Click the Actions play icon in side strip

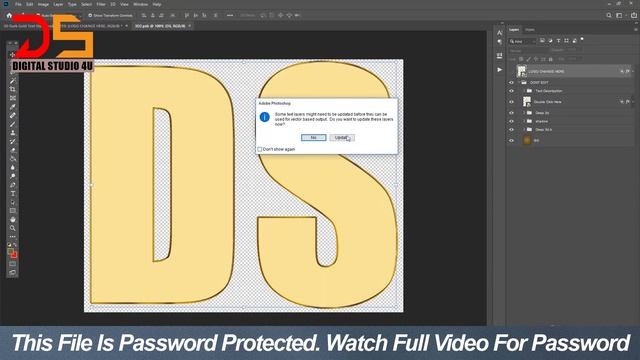[x=500, y=70]
